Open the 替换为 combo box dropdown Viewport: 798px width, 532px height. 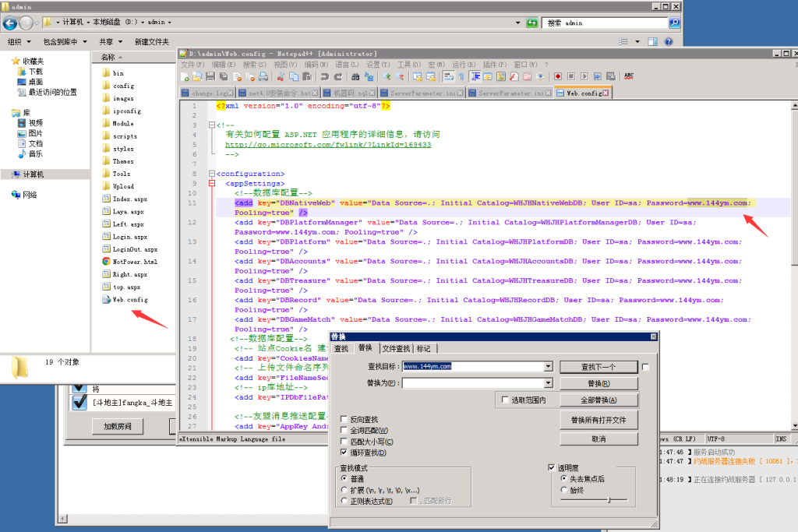pos(549,383)
